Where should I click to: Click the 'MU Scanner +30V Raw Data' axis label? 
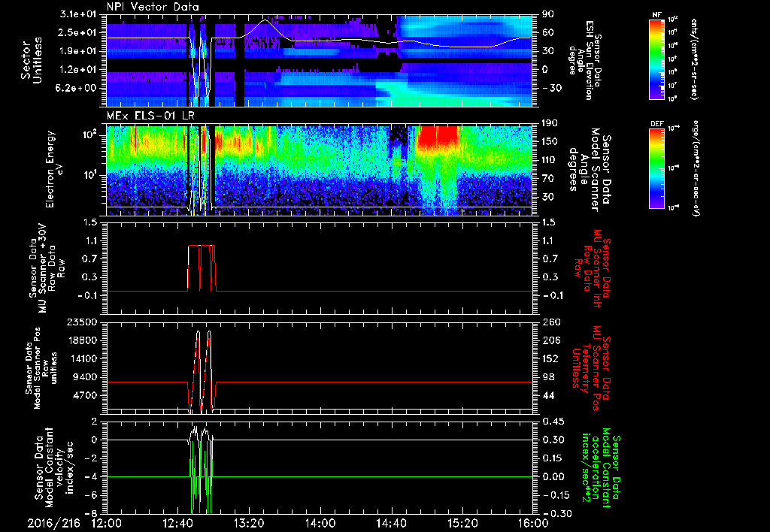[x=46, y=268]
